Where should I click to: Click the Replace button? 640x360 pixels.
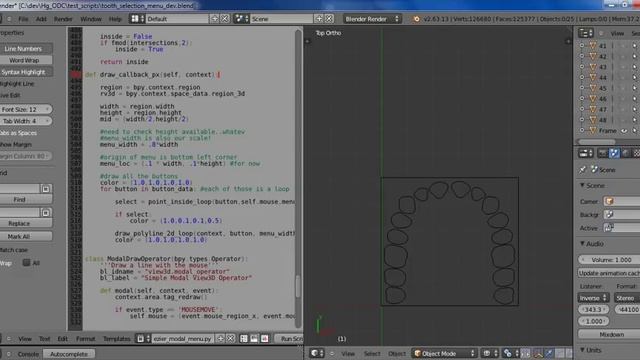click(x=25, y=223)
